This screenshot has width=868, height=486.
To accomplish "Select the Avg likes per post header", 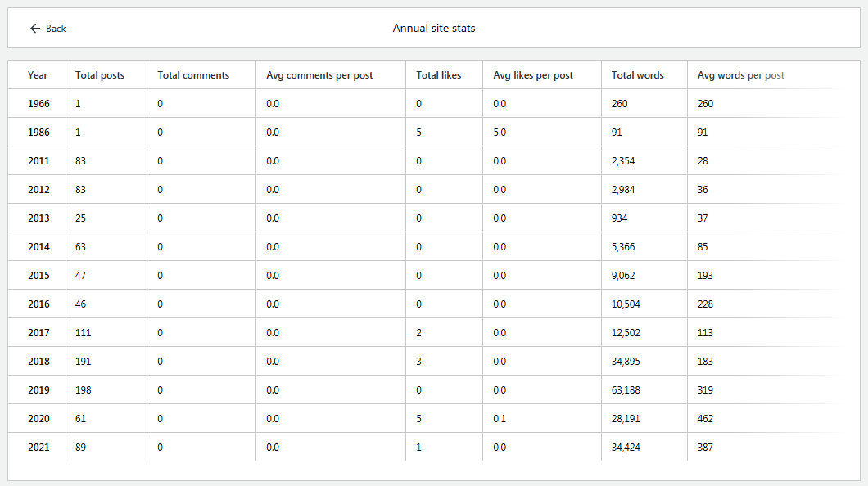I will coord(533,75).
